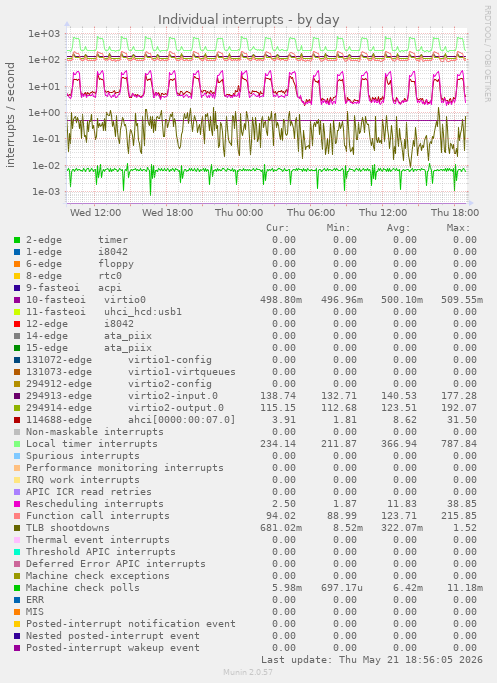Click the light green Local timer interrupts swatch
This screenshot has width=497, height=683.
click(17, 444)
